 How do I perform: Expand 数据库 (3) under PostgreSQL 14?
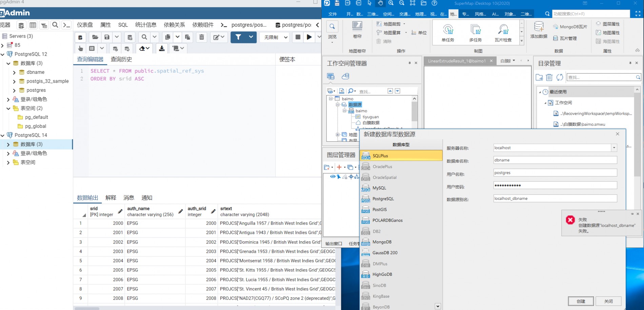coord(8,144)
